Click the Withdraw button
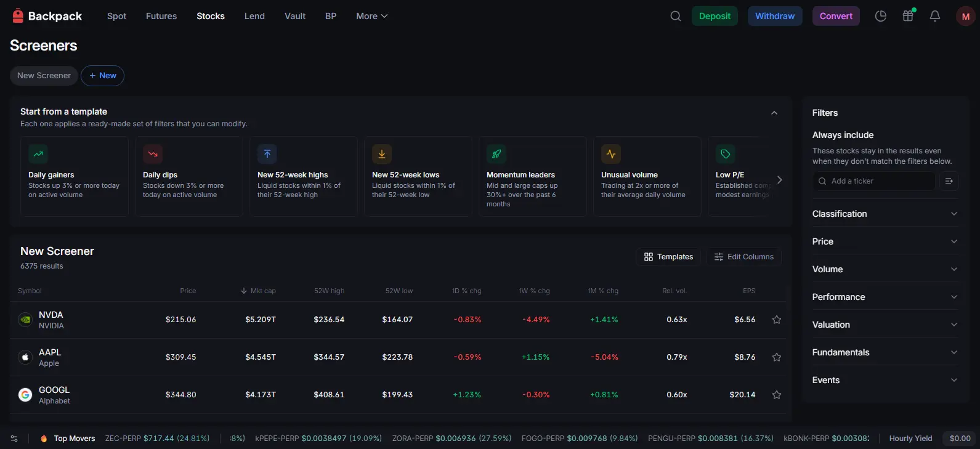The image size is (980, 449). click(775, 16)
